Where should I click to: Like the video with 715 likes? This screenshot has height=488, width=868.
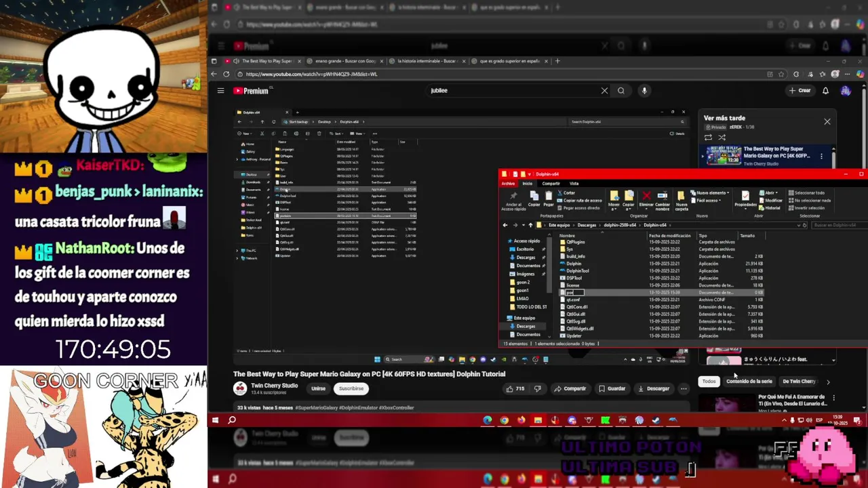click(515, 389)
